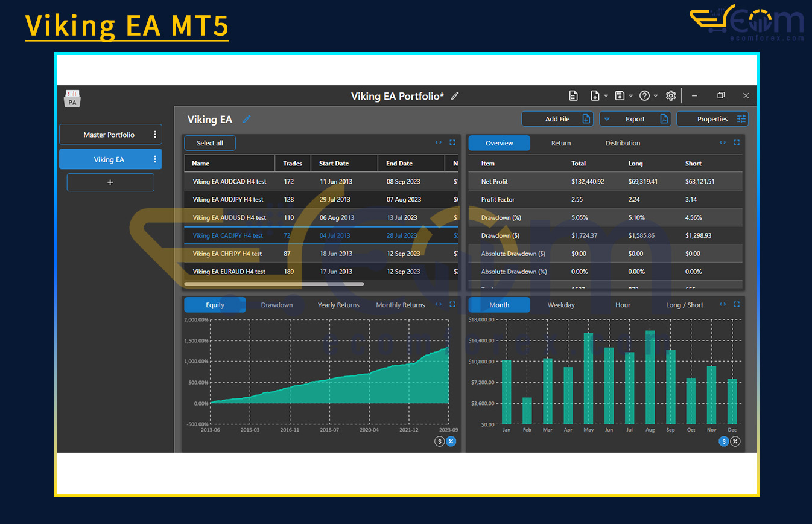Select row Viking EA AUDJPY H4 test

pos(322,199)
